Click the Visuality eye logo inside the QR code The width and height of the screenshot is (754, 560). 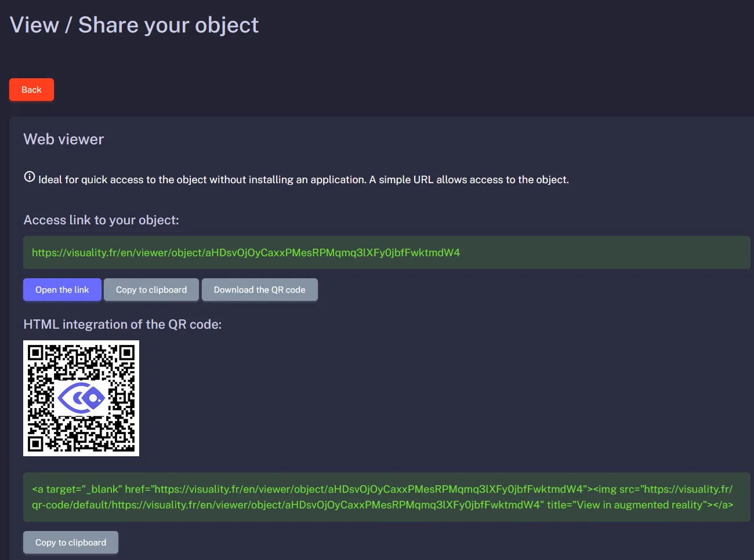[81, 398]
